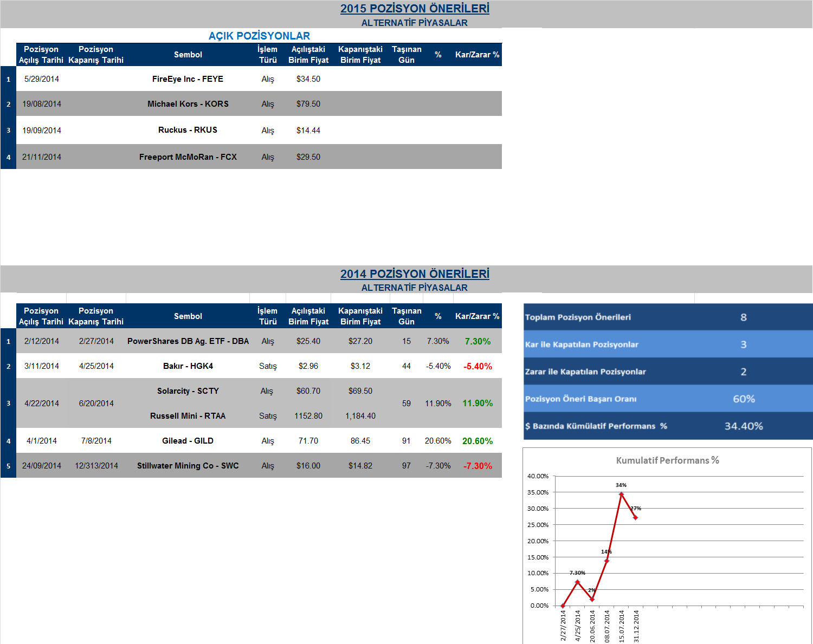Screen dimensions: 813x644
Task: Select the Zarar ile Kapatılan Pozisyonlar row
Action: click(668, 372)
